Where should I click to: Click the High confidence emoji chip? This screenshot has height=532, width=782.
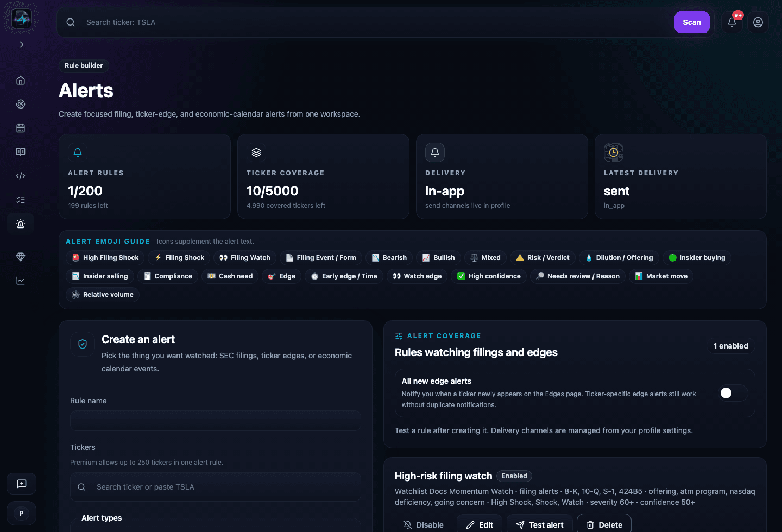489,276
